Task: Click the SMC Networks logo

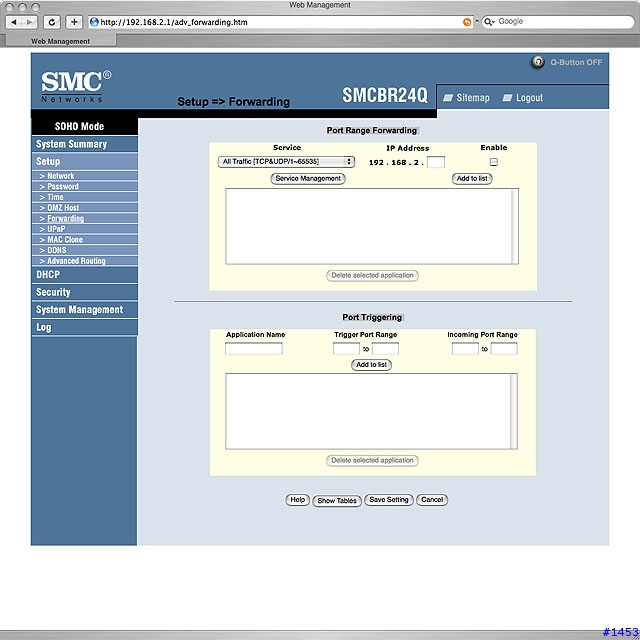Action: pyautogui.click(x=76, y=87)
